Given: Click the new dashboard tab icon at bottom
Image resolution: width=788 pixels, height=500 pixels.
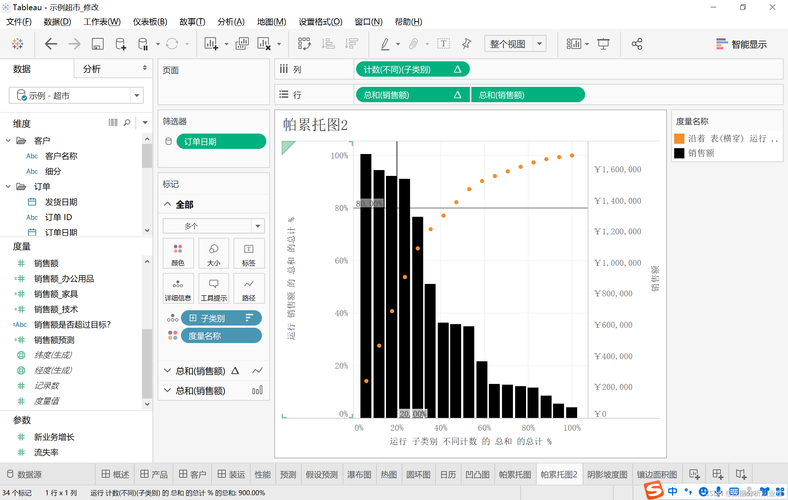Looking at the screenshot, I should (x=718, y=474).
